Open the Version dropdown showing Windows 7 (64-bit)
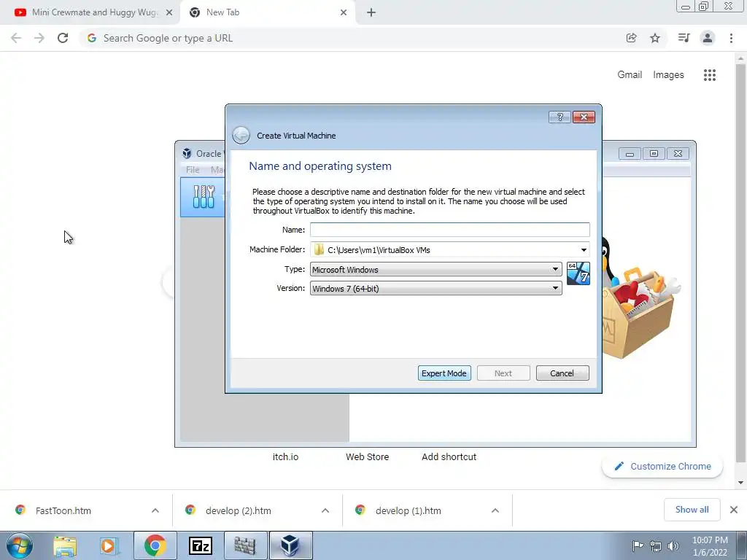 (x=436, y=289)
